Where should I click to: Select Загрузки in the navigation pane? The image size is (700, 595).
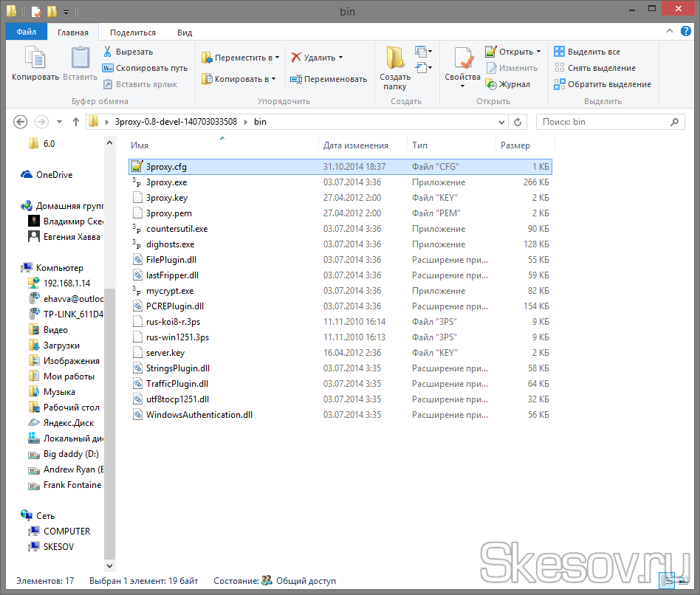click(x=61, y=345)
